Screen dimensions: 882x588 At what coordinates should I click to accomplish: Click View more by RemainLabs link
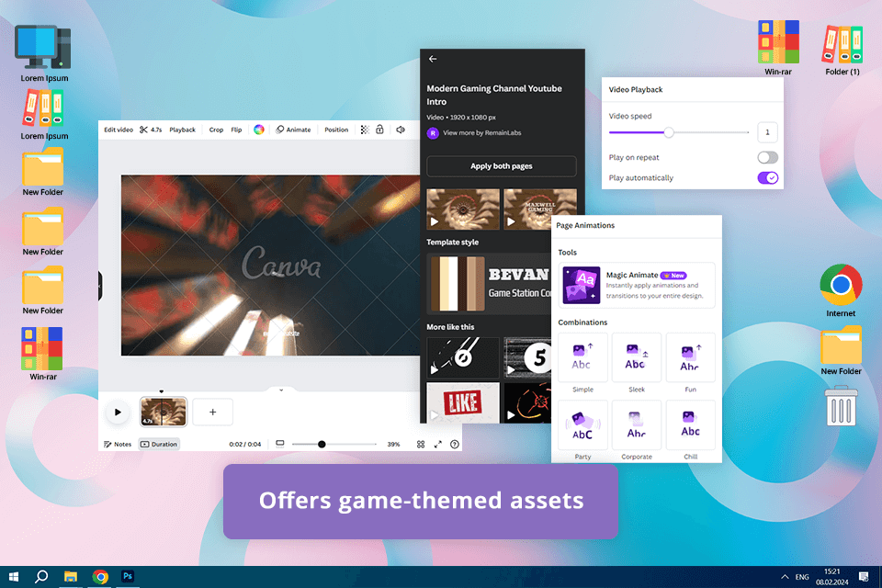tap(482, 133)
